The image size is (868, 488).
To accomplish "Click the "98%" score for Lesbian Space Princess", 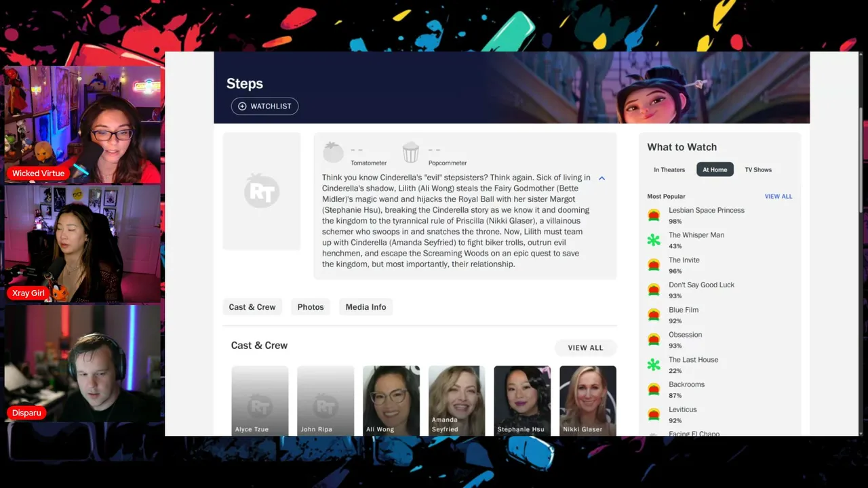I will (x=675, y=222).
